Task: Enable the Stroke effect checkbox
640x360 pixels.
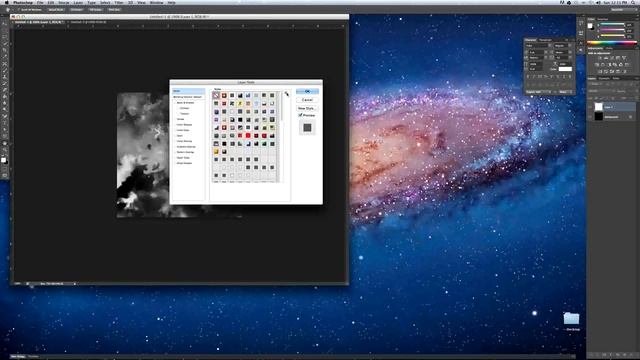Action: coord(175,119)
